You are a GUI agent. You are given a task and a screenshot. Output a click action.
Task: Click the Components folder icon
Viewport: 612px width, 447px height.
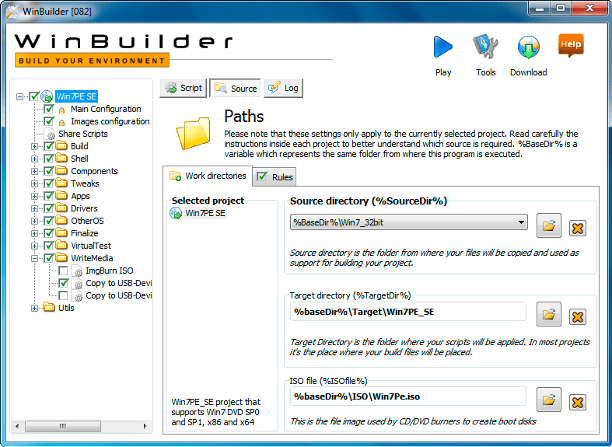(x=61, y=171)
